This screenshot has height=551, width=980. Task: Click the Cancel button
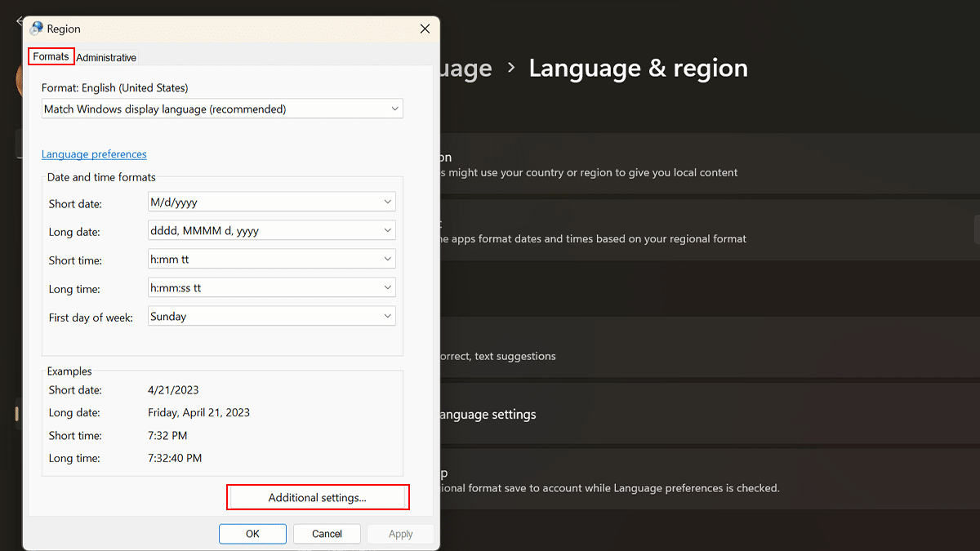pos(327,534)
